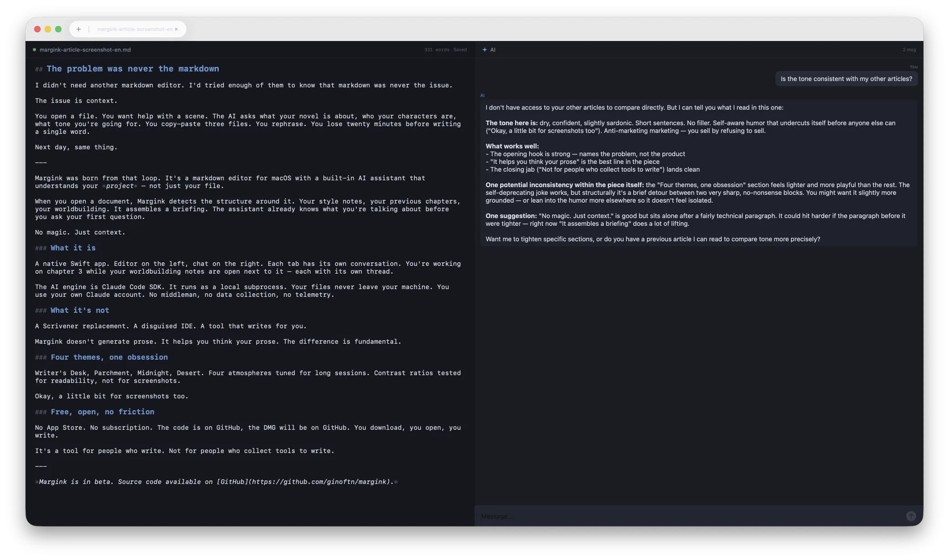Click the 'Margink was born from that loop' paragraph

coord(230,182)
